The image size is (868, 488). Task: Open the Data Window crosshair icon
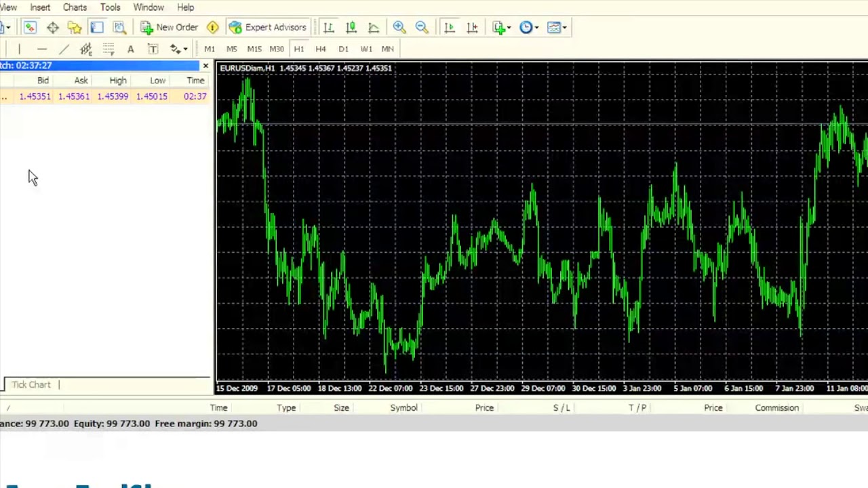click(52, 27)
